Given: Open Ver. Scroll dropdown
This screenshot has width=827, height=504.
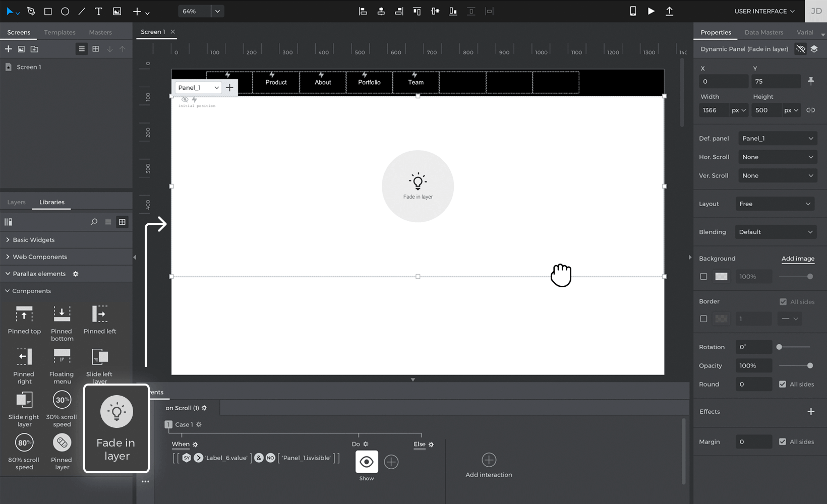Looking at the screenshot, I should click(x=778, y=175).
